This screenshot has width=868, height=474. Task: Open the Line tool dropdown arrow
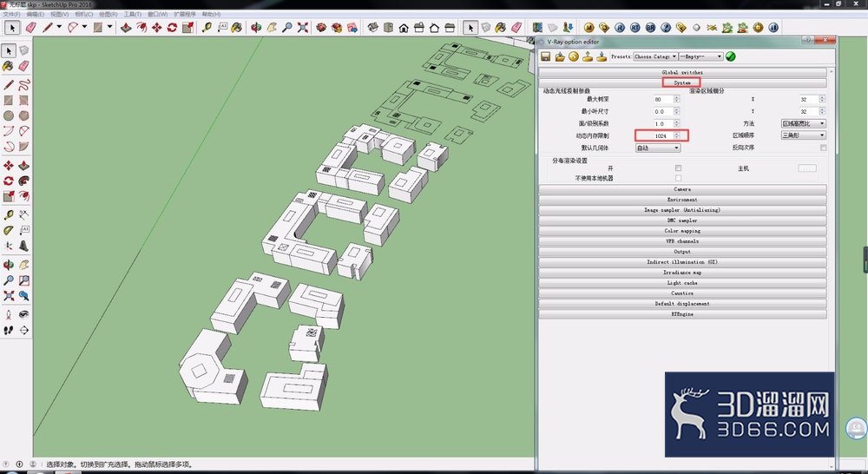(59, 27)
